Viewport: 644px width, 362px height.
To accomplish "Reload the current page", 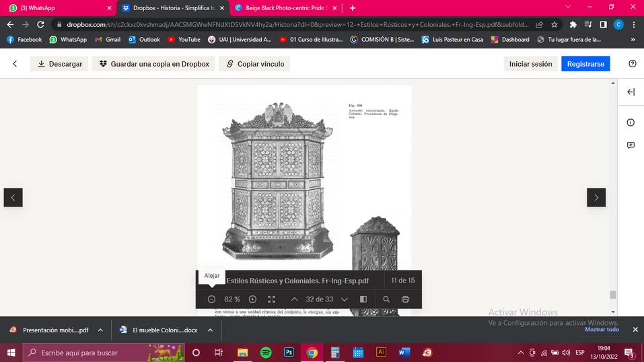I will tap(40, 25).
